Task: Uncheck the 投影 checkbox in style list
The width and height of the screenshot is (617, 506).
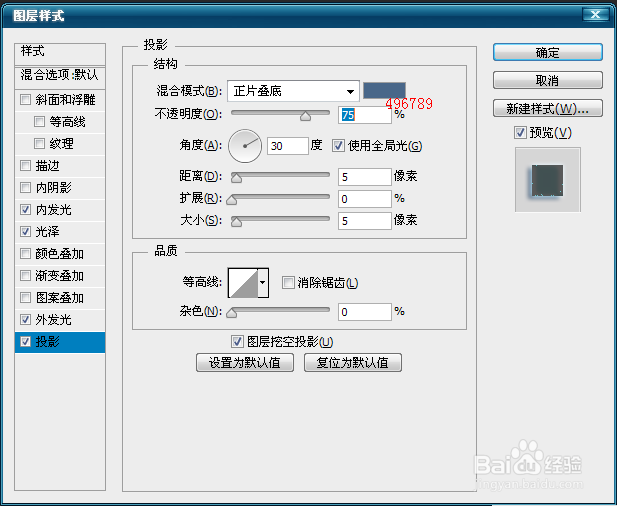Action: point(26,342)
